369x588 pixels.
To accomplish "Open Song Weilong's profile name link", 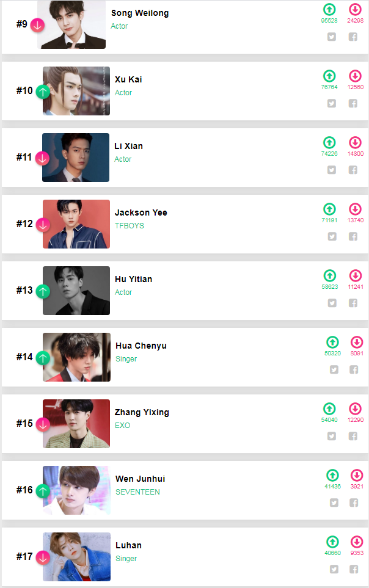I will click(140, 13).
